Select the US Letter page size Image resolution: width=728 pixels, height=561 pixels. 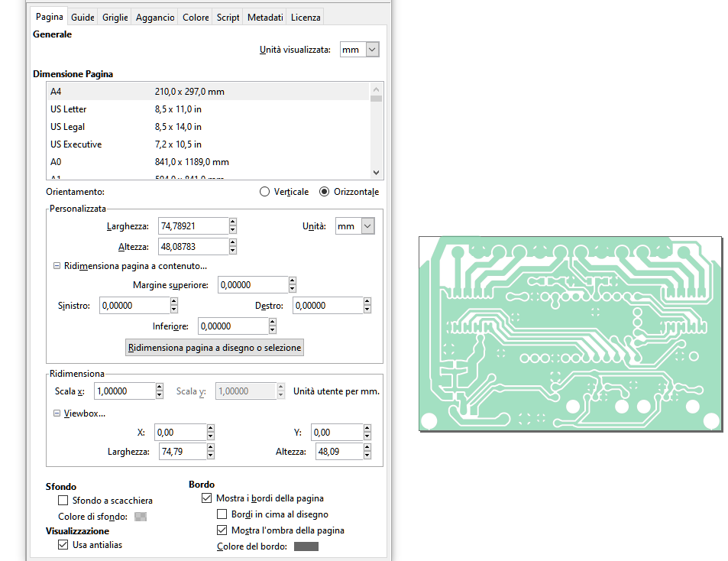point(208,109)
